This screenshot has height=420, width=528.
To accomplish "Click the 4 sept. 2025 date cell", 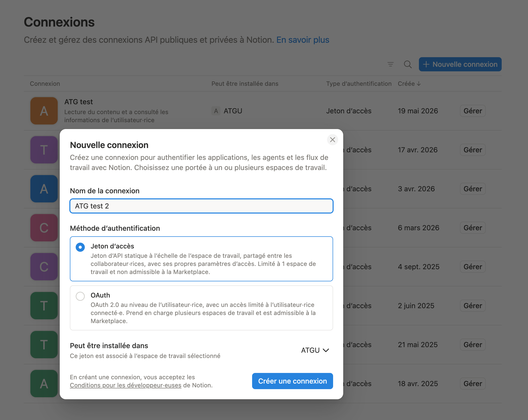I will (x=418, y=267).
